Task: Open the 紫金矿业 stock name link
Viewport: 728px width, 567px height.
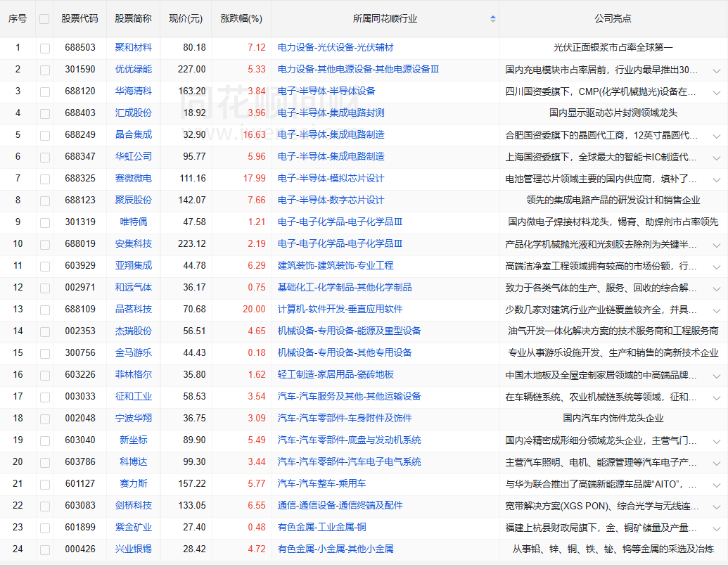Action: (x=133, y=528)
